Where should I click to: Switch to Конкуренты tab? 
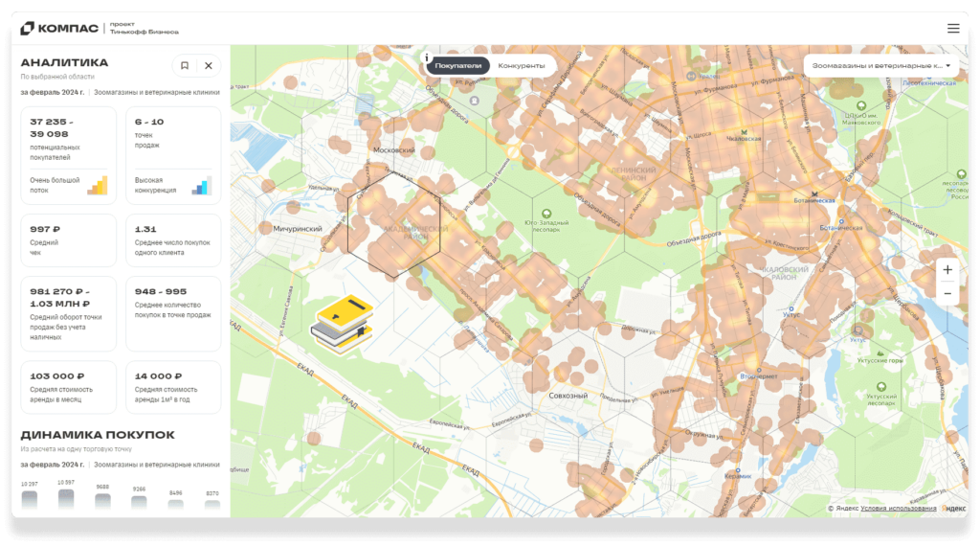(x=522, y=66)
